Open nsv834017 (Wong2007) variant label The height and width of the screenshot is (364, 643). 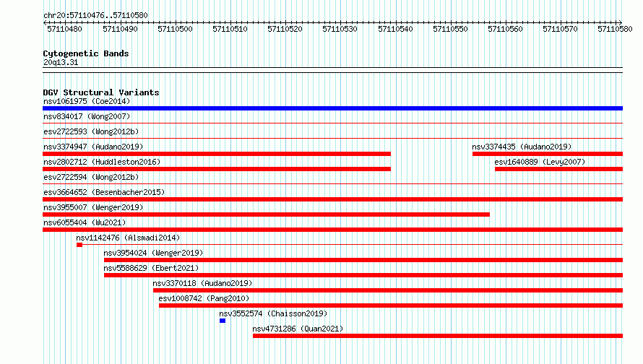coord(87,116)
